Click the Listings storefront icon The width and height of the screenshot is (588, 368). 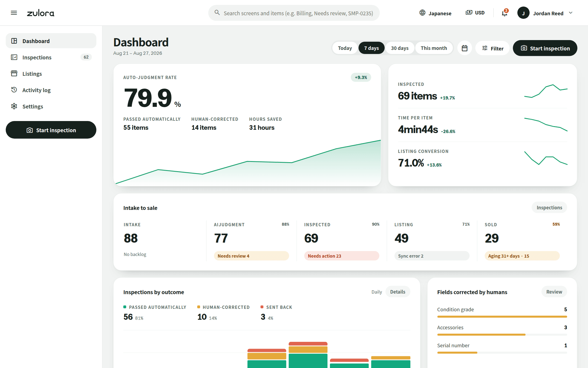14,74
